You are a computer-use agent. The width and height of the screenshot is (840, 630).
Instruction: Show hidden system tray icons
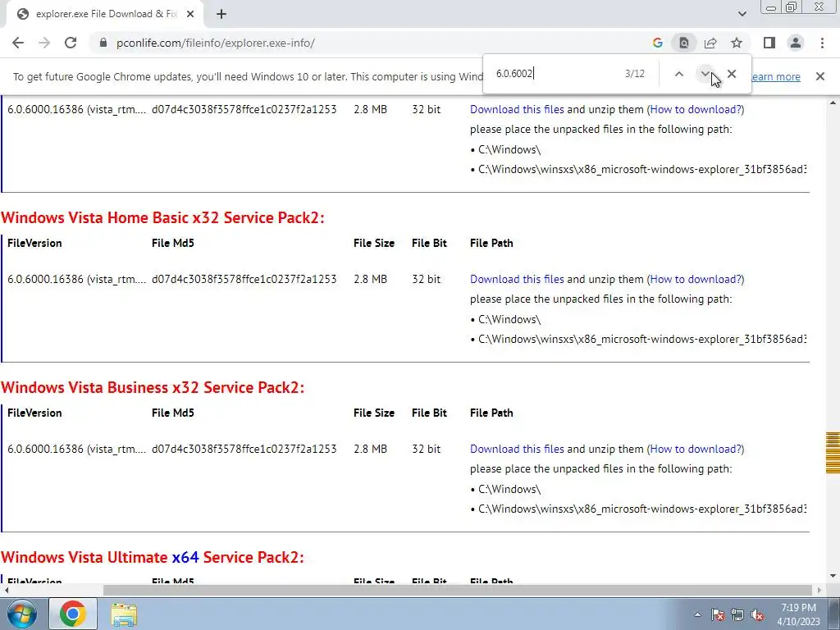tap(697, 614)
